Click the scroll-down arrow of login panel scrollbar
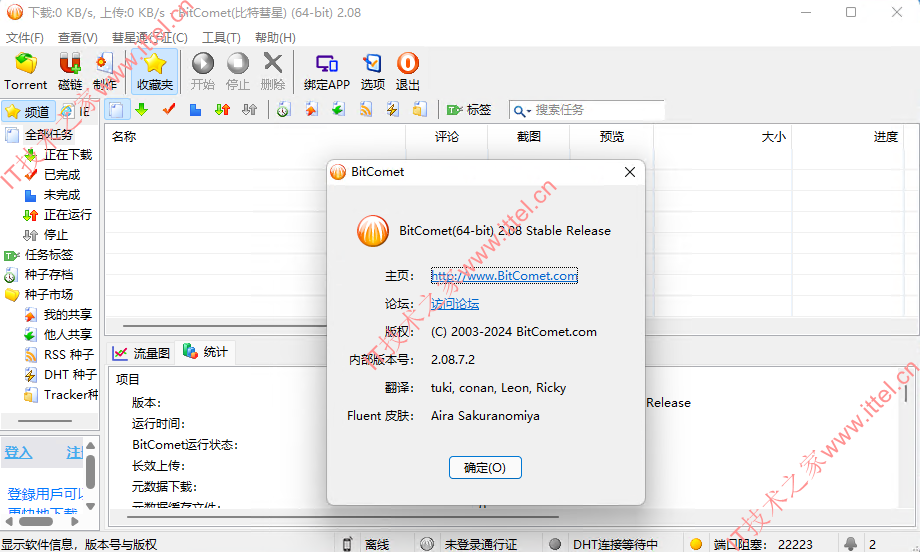 tap(90, 506)
